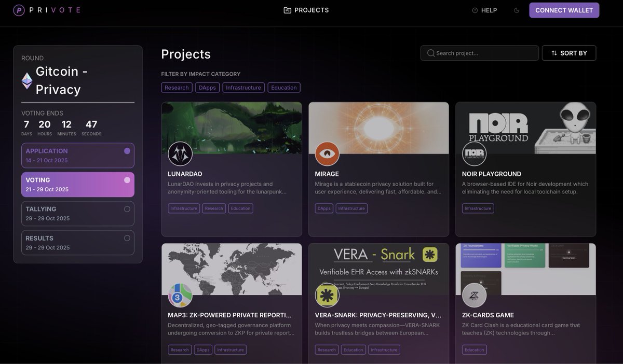Select the Application phase step
This screenshot has height=364, width=623.
[x=78, y=156]
